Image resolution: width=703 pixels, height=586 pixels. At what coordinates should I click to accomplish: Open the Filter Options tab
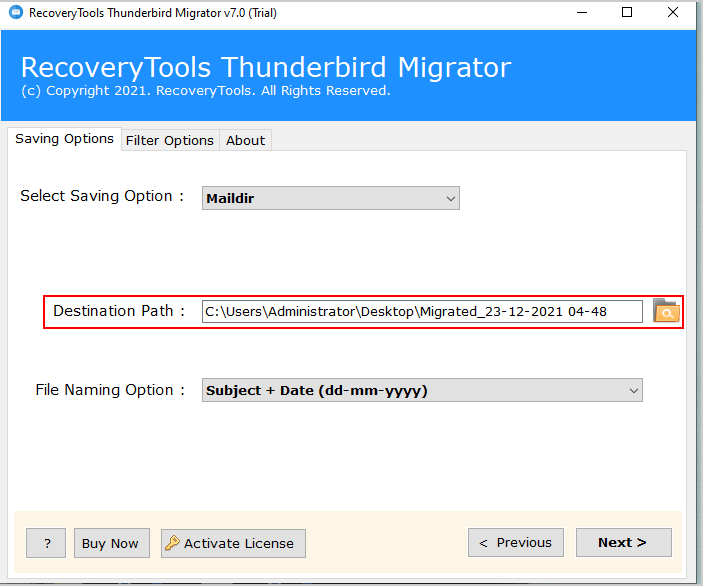[x=170, y=140]
